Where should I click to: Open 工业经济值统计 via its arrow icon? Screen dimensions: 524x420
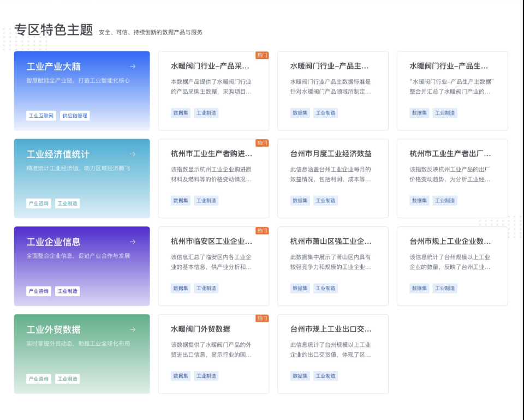point(133,154)
